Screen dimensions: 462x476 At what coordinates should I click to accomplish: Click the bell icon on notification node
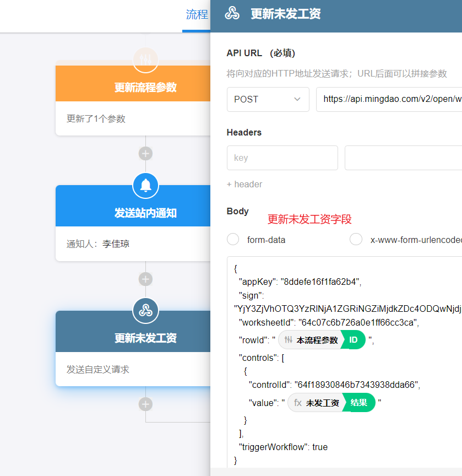pyautogui.click(x=145, y=186)
